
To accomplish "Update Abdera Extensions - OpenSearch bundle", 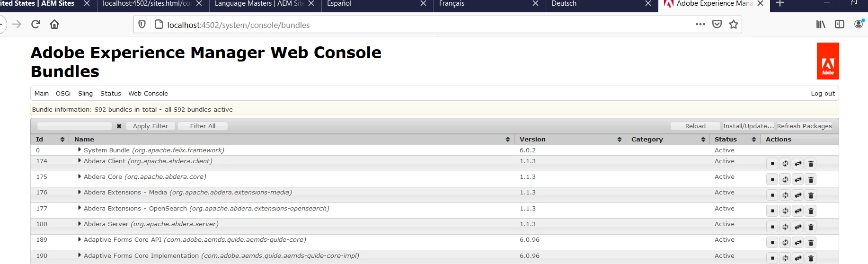I will coord(798,211).
